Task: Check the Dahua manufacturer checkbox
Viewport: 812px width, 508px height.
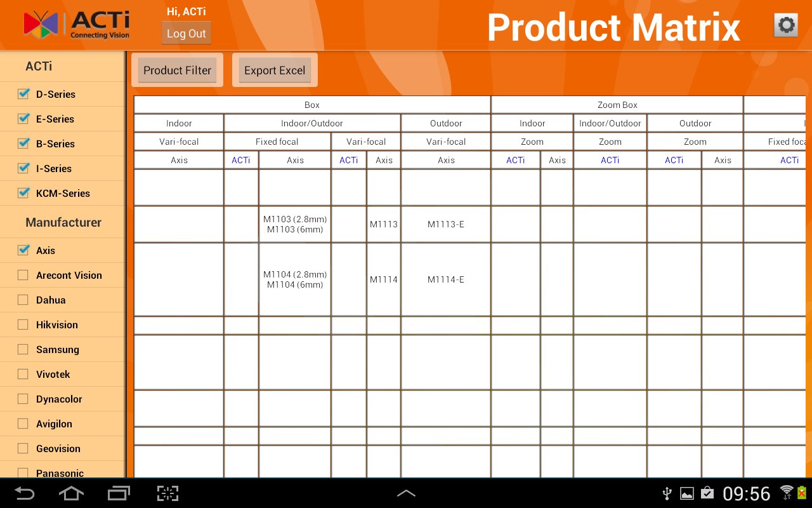Action: click(x=23, y=300)
